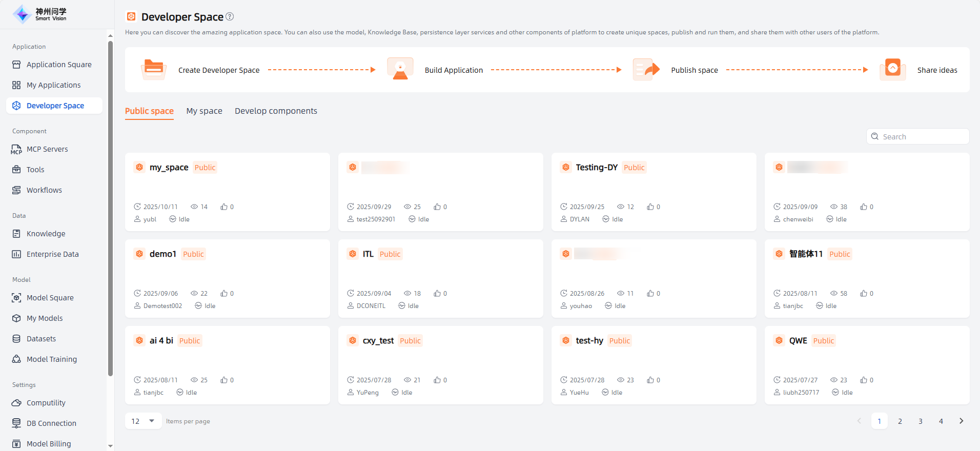Open the Develop components tab

276,111
